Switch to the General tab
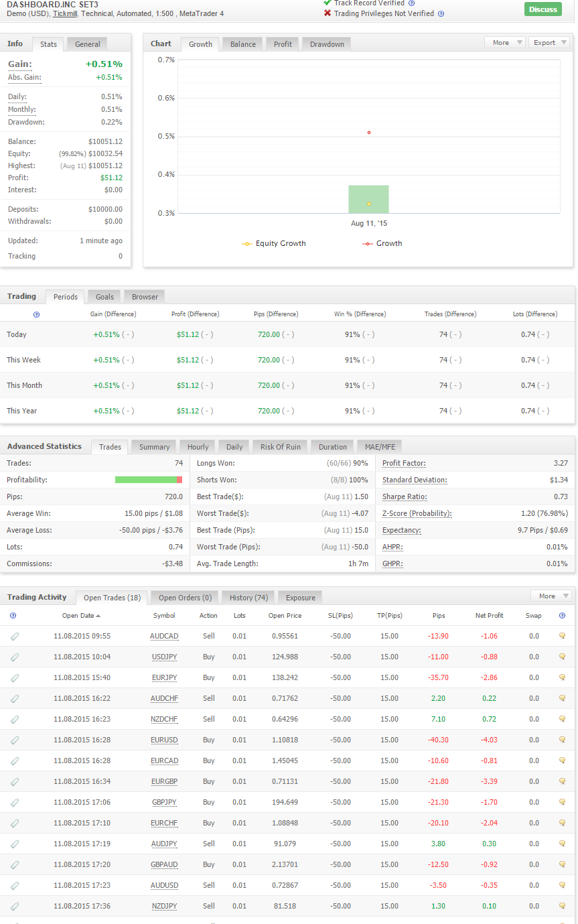 click(88, 44)
